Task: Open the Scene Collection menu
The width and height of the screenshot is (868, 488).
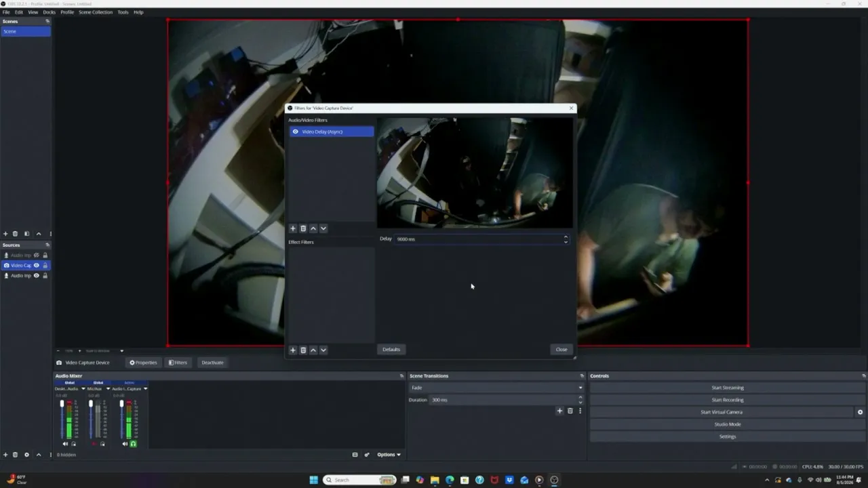Action: (x=96, y=12)
